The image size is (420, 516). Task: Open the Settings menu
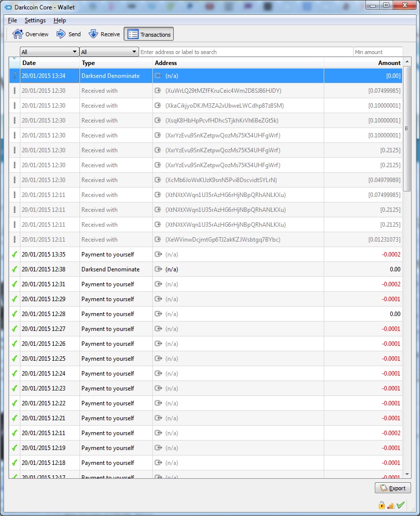click(x=35, y=20)
